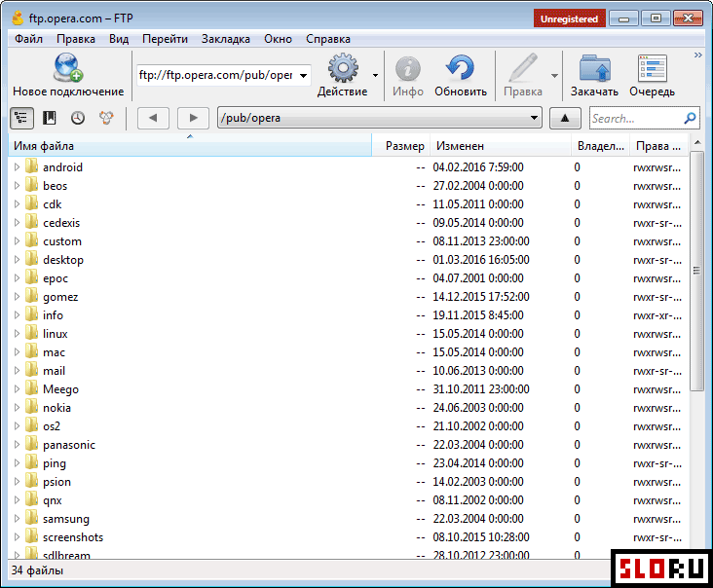This screenshot has width=713, height=588.
Task: Select the Meego folder icon
Action: (31, 389)
